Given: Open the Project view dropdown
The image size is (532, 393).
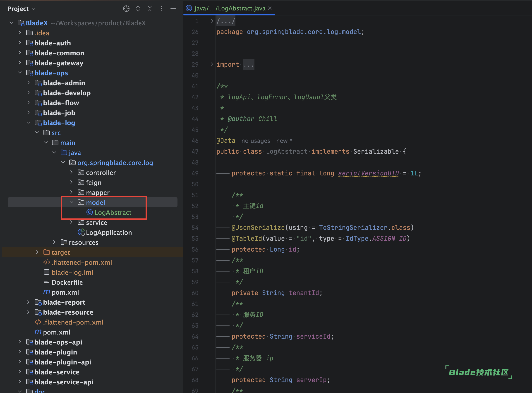Looking at the screenshot, I should pyautogui.click(x=22, y=9).
